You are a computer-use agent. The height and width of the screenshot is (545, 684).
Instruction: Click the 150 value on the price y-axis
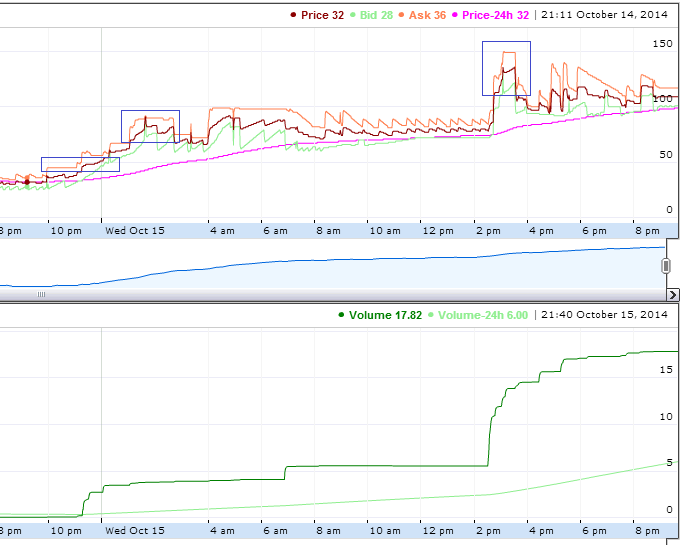[663, 44]
